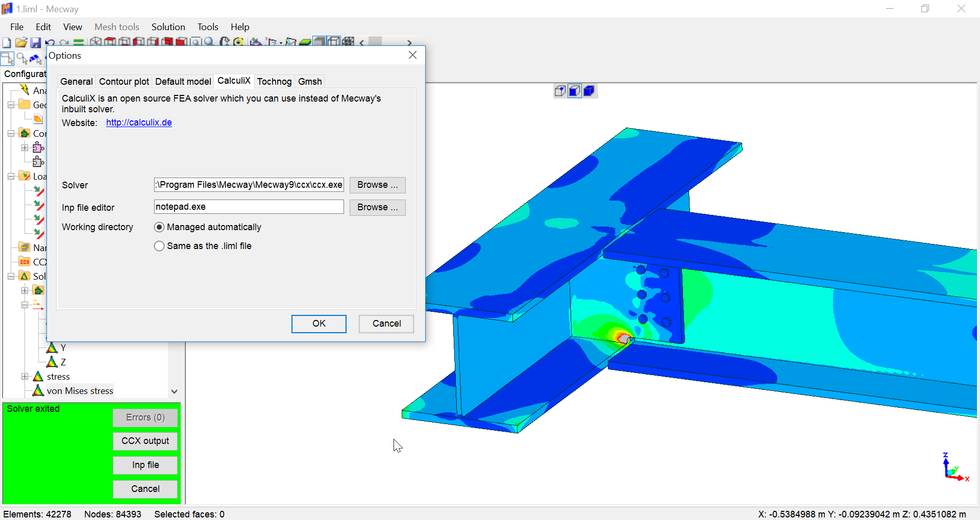The width and height of the screenshot is (980, 520).
Task: Switch to the Contour plot tab
Action: pyautogui.click(x=124, y=82)
